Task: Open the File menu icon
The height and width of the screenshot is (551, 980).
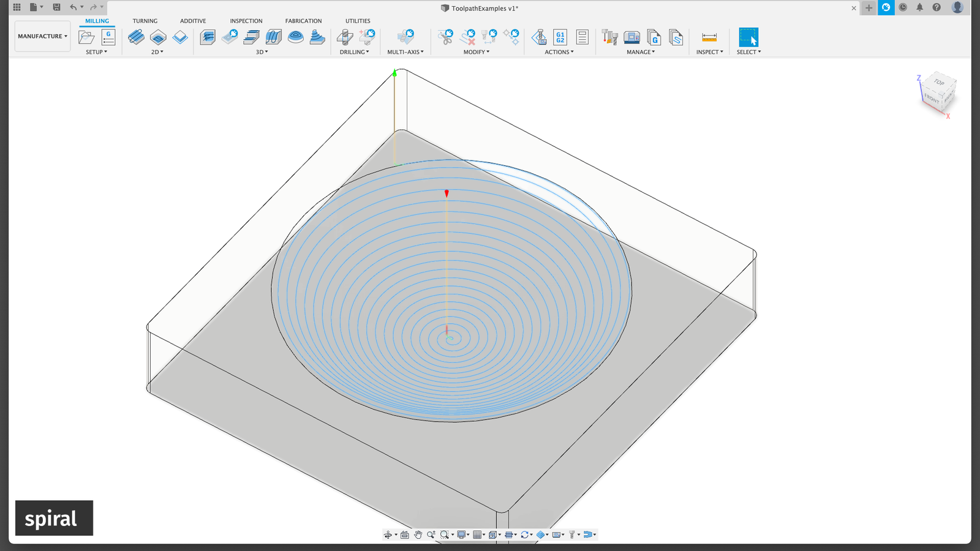Action: pyautogui.click(x=34, y=7)
